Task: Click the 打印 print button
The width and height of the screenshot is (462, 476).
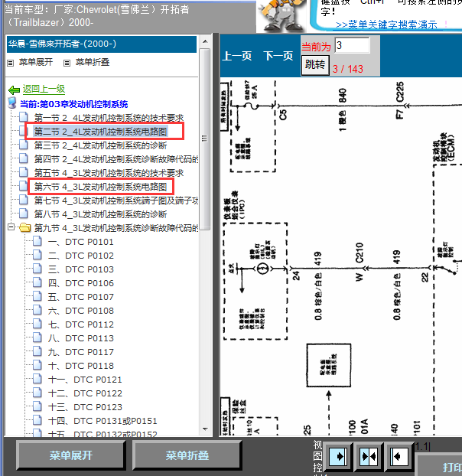Action: pos(440,466)
